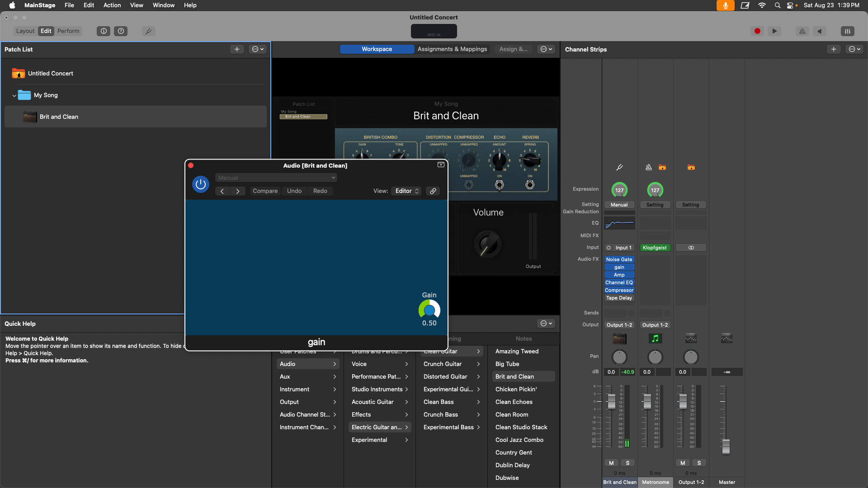Click the Gain knob in the gain plug-in
The width and height of the screenshot is (868, 488).
429,310
